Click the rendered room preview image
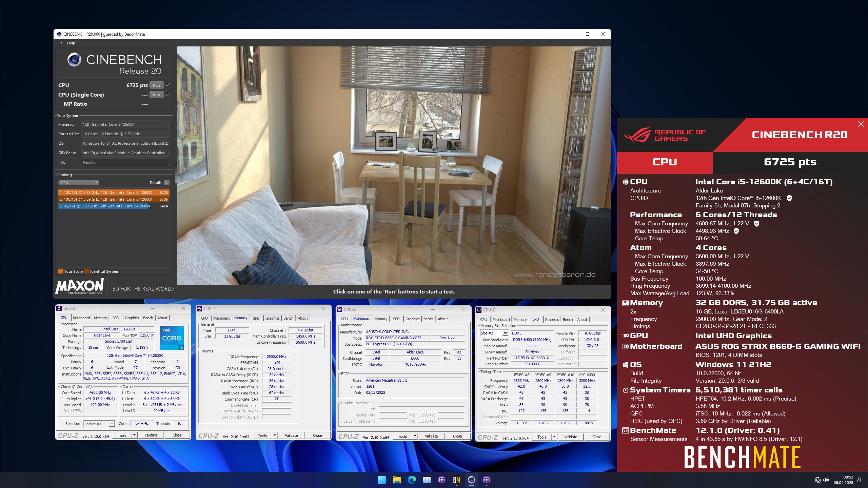Image resolution: width=868 pixels, height=488 pixels. pyautogui.click(x=394, y=166)
